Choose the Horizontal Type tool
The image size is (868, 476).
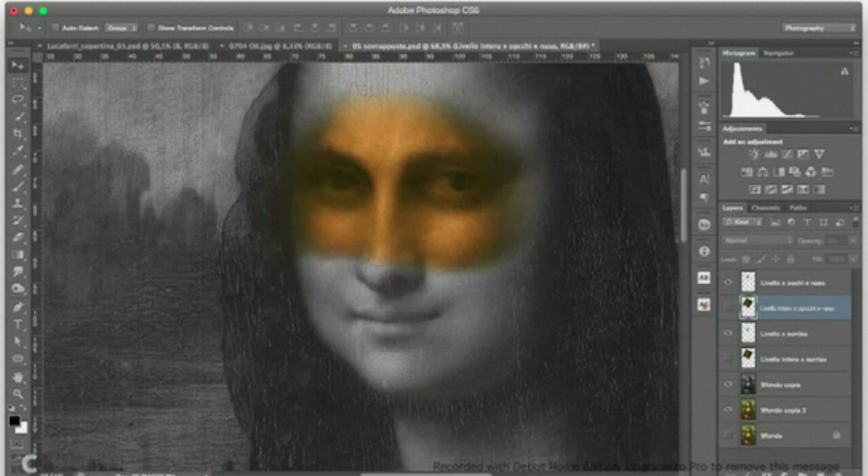[18, 324]
